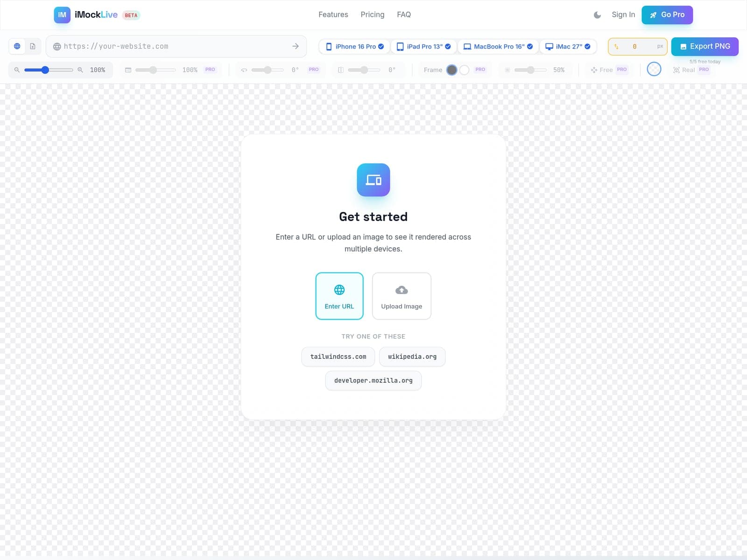Click the IM logo icon
The width and height of the screenshot is (747, 560).
click(62, 15)
